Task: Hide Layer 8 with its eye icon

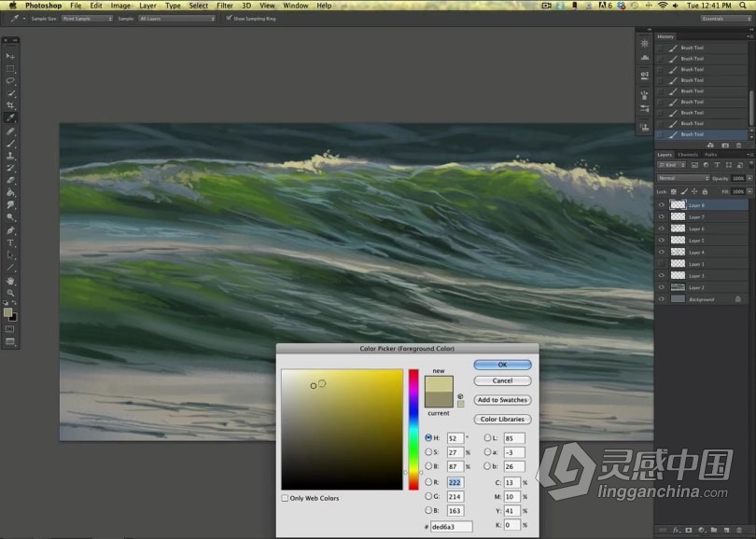Action: pyautogui.click(x=661, y=205)
